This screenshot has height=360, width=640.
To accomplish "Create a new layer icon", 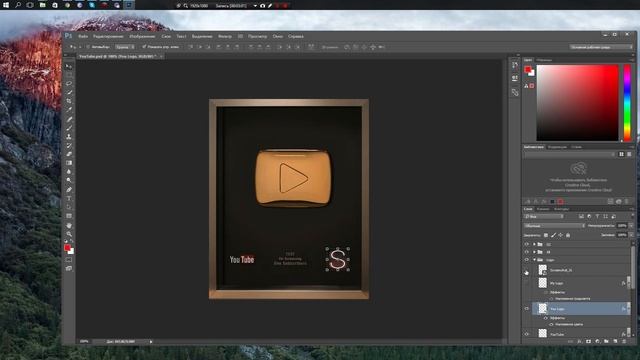I will tap(615, 341).
